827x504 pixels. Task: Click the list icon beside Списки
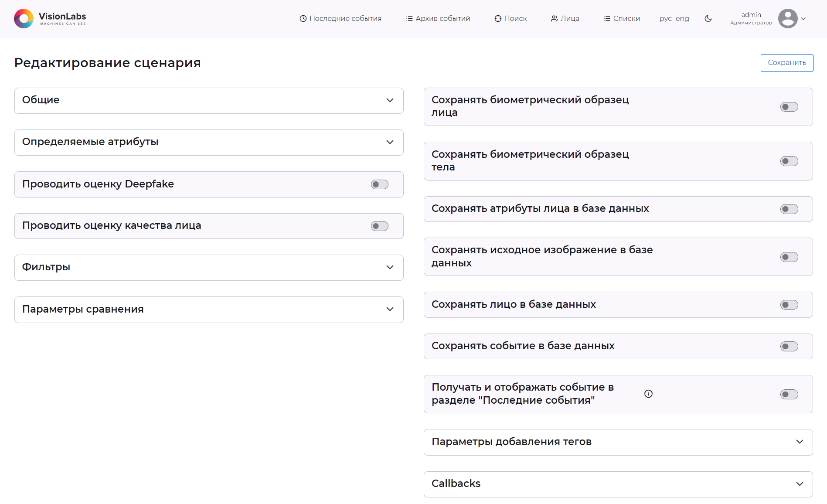click(607, 19)
